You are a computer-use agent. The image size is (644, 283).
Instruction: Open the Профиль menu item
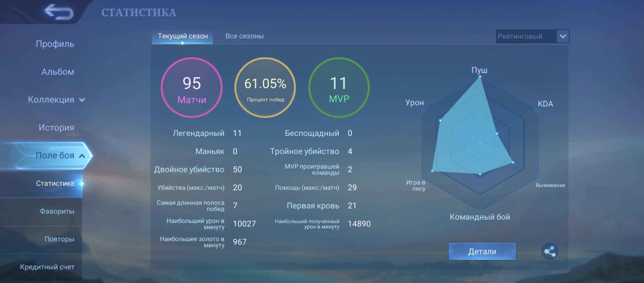coord(55,44)
